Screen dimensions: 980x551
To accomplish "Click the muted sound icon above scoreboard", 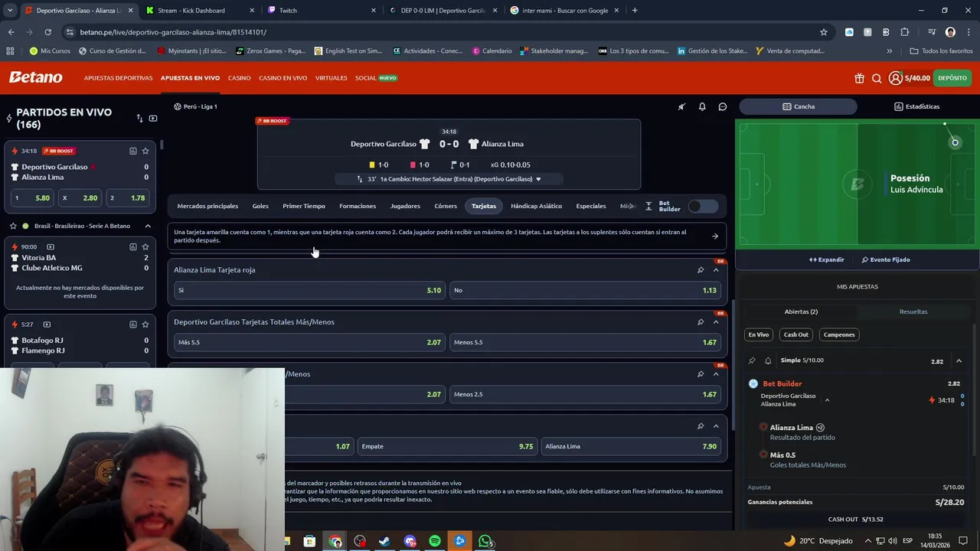I will tap(681, 106).
